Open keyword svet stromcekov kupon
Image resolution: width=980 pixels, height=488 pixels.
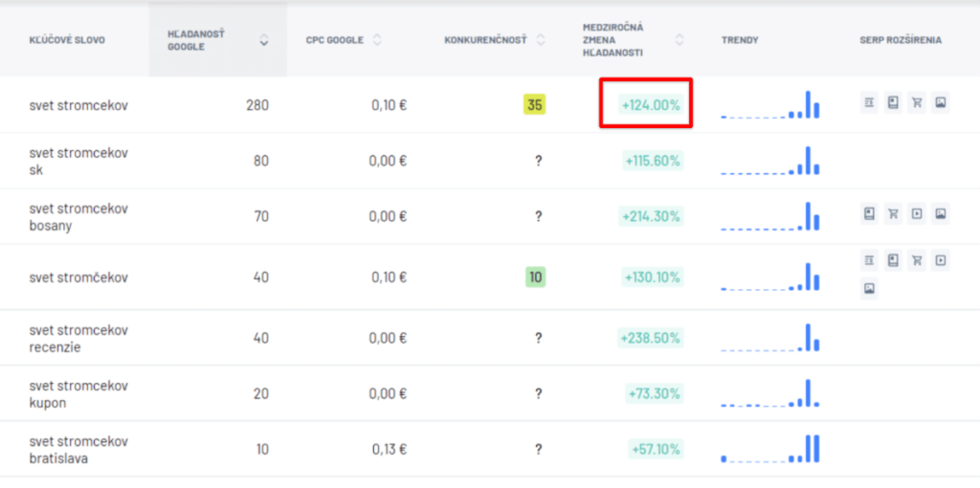click(x=78, y=393)
